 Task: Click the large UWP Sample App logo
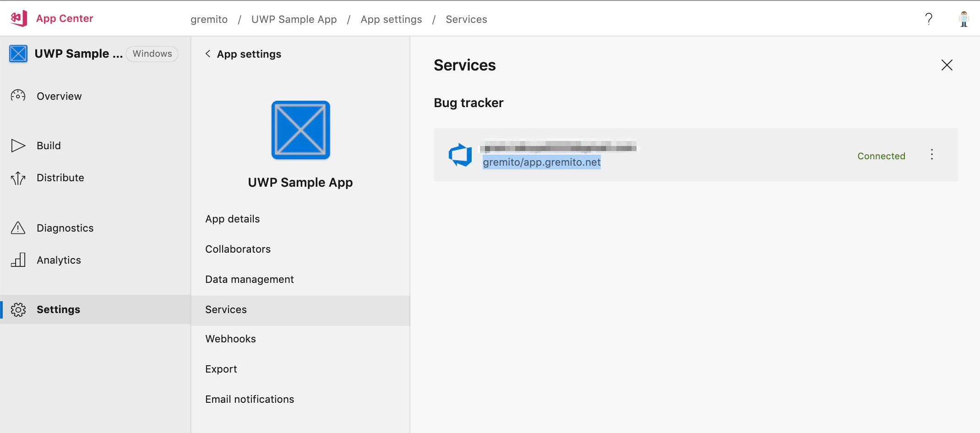(300, 130)
